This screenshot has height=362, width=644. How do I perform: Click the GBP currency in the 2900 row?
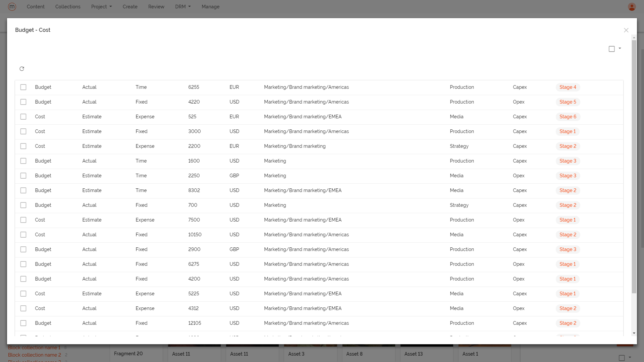click(234, 249)
